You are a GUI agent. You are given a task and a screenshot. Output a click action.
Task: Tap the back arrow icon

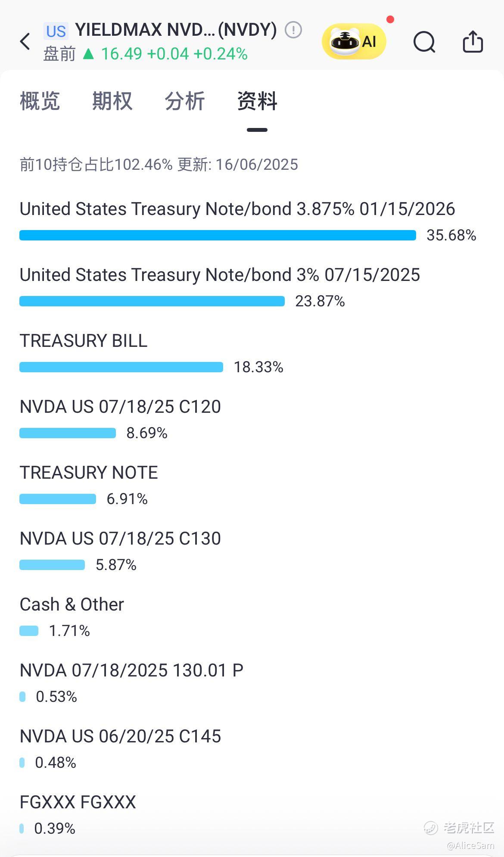click(25, 42)
